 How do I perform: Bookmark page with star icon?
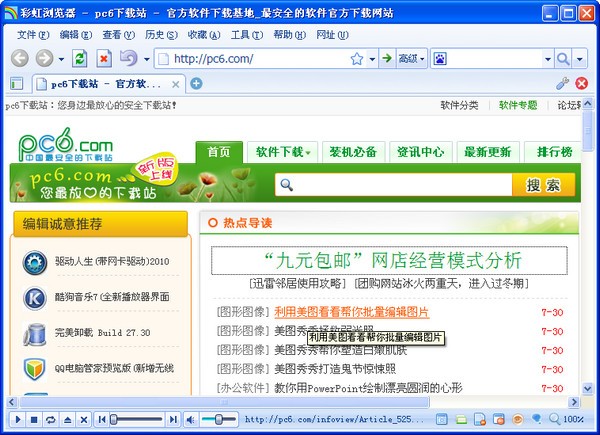[x=357, y=59]
